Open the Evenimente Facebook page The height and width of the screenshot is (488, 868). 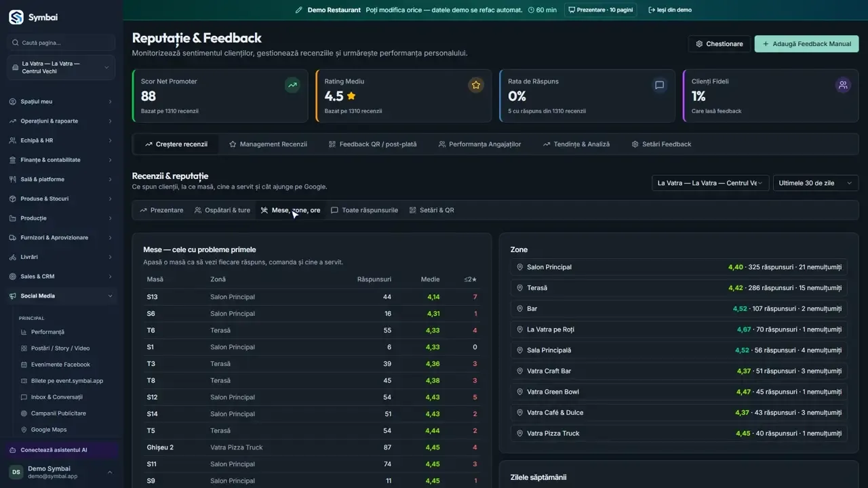tap(60, 365)
